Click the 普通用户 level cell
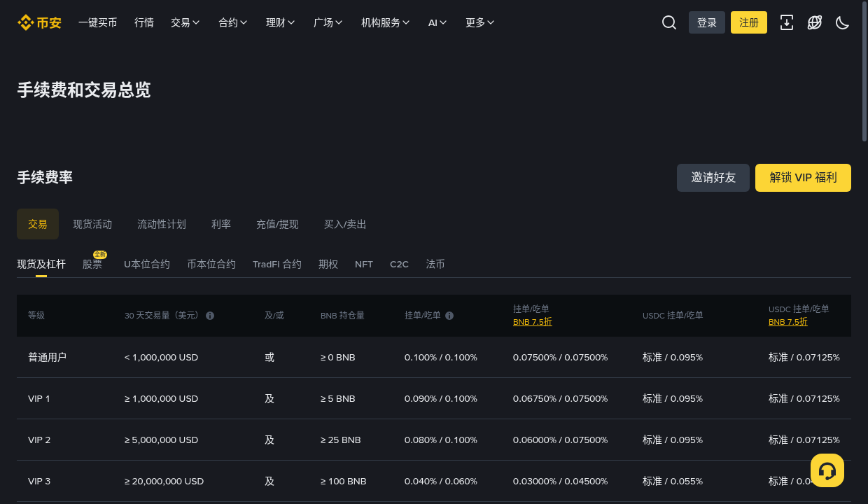 (47, 357)
